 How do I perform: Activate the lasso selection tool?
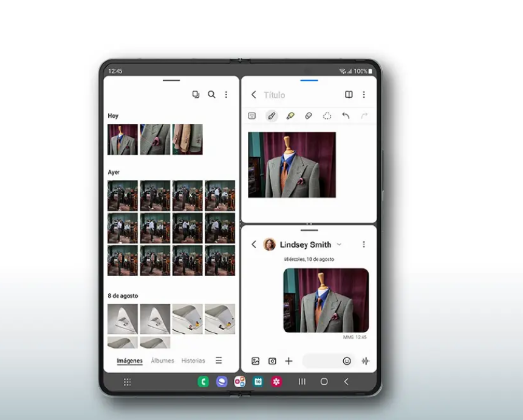(327, 116)
